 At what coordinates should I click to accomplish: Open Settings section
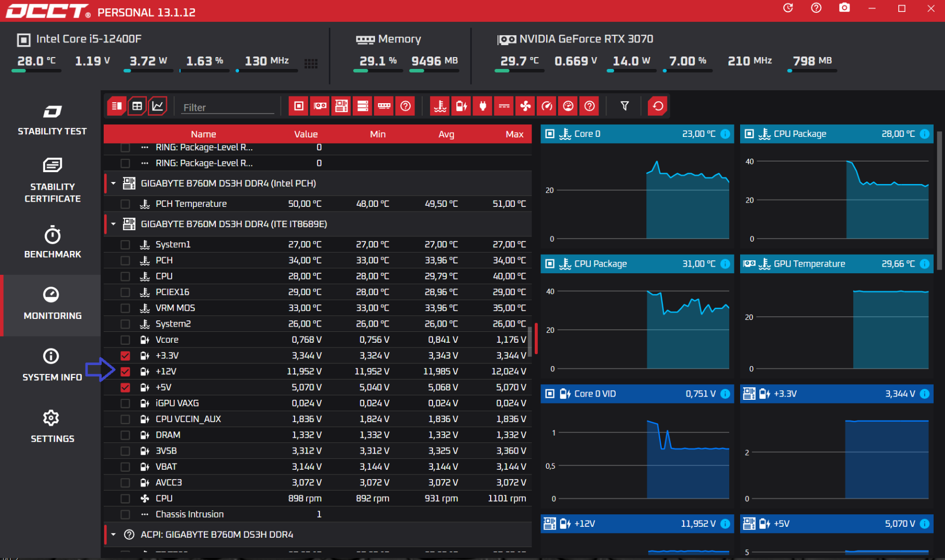tap(52, 427)
